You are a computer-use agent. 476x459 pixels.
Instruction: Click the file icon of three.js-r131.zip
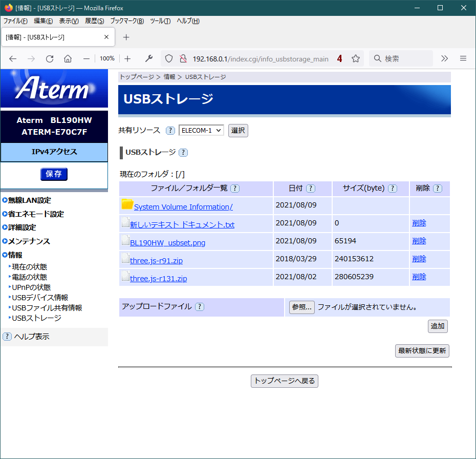(x=125, y=276)
